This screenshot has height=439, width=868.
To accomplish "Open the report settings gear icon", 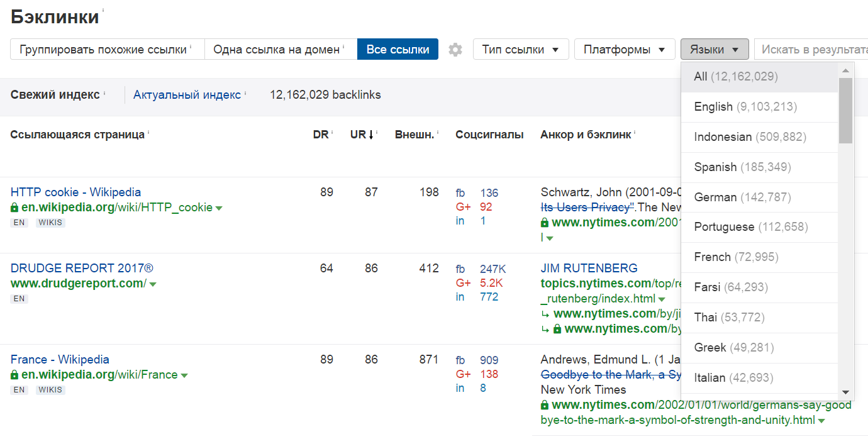I will pyautogui.click(x=455, y=49).
